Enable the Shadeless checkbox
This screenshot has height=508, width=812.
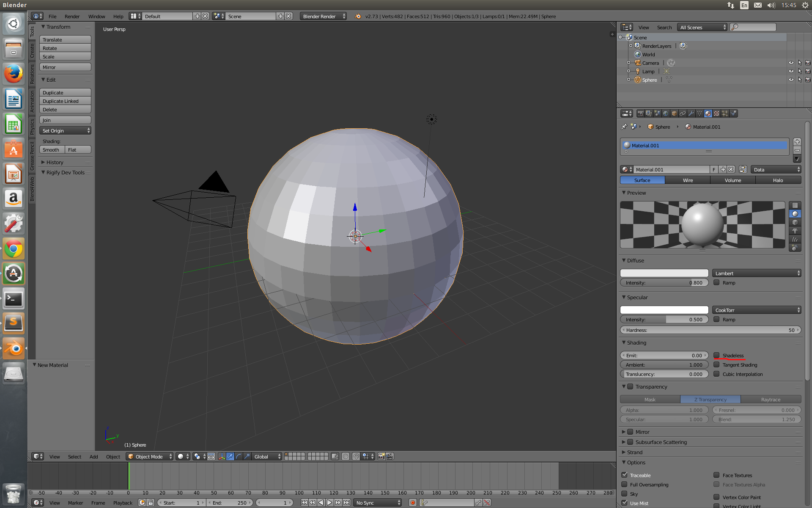716,356
